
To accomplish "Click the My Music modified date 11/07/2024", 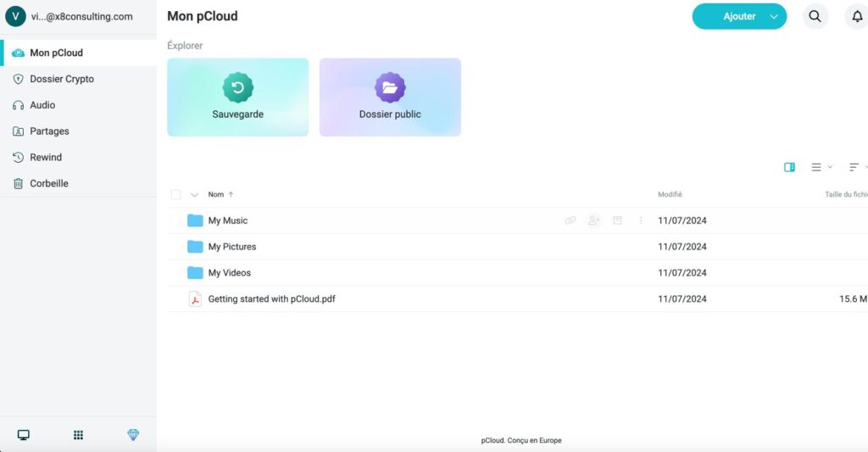I will pos(682,220).
